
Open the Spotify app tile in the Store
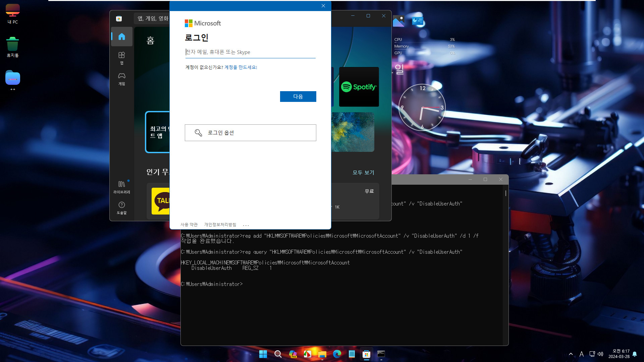(359, 87)
